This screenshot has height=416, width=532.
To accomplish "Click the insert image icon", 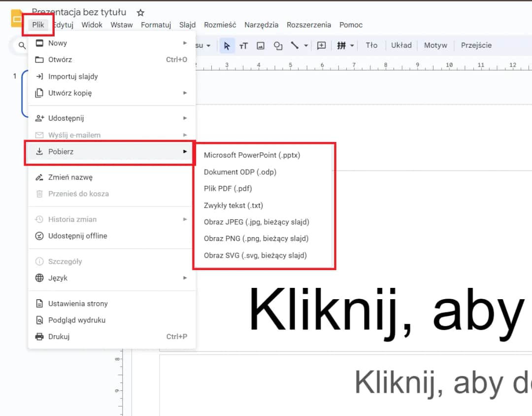I will click(x=260, y=45).
